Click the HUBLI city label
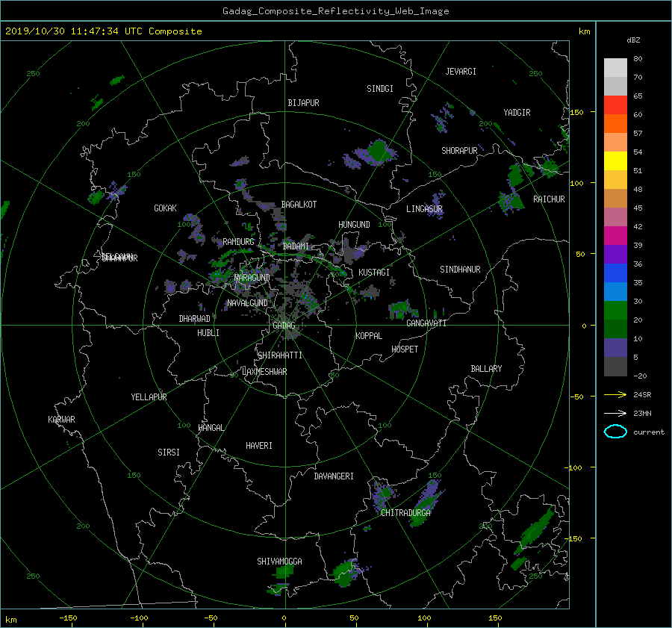The image size is (672, 628). (x=208, y=333)
